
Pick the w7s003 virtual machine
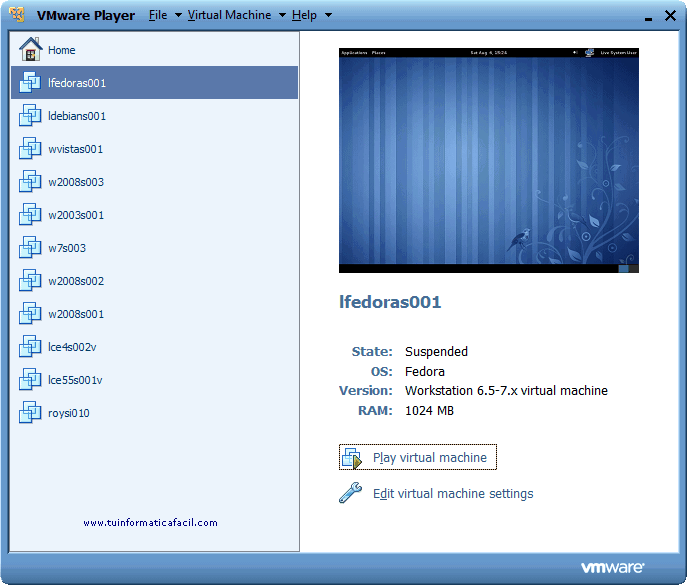point(154,248)
